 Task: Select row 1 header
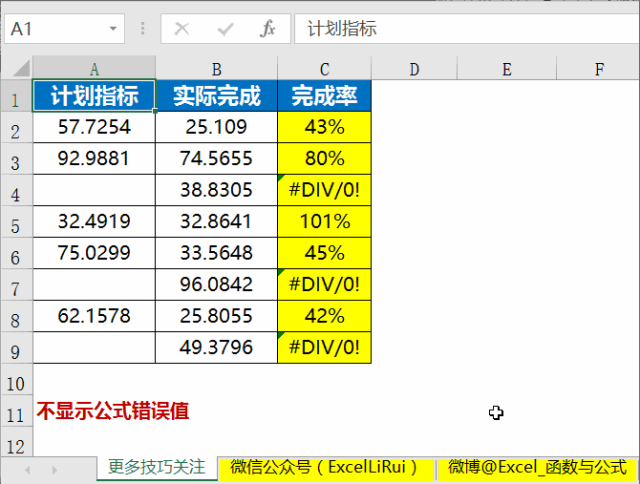click(x=16, y=96)
